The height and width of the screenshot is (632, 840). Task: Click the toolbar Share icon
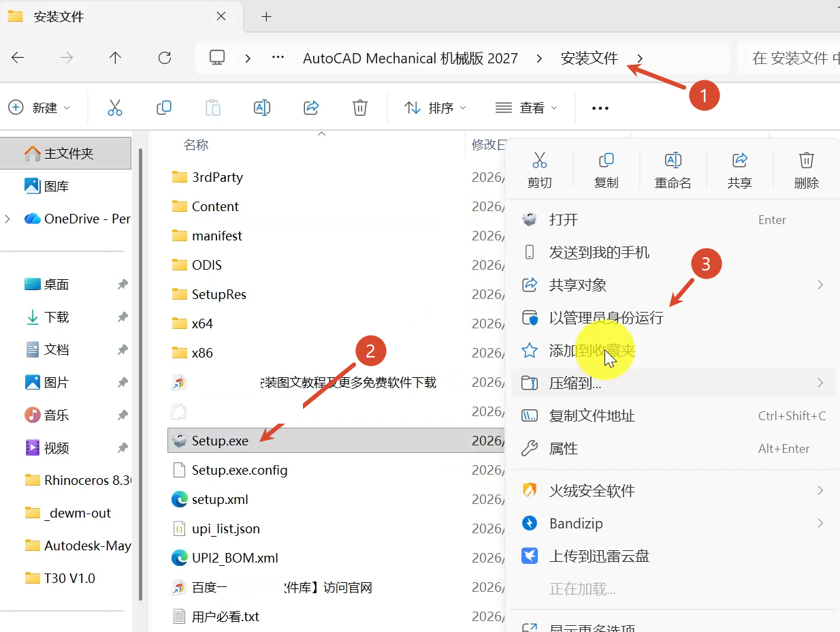point(311,108)
